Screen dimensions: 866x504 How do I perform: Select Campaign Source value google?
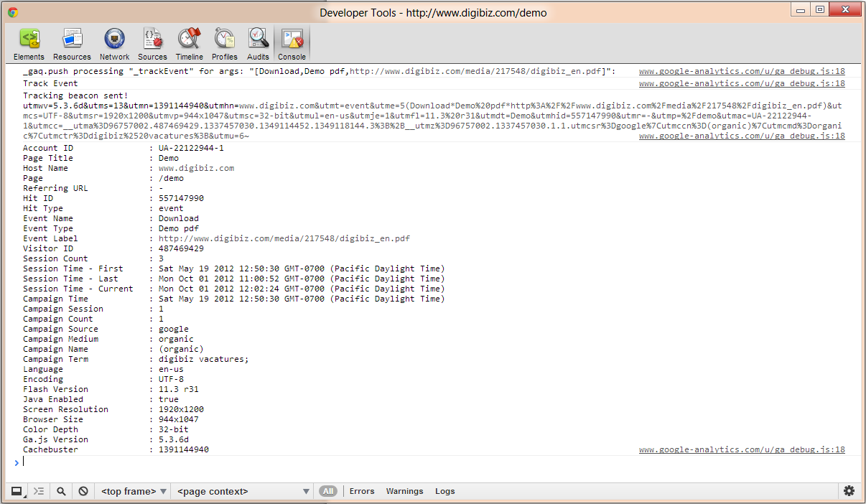[x=174, y=329]
